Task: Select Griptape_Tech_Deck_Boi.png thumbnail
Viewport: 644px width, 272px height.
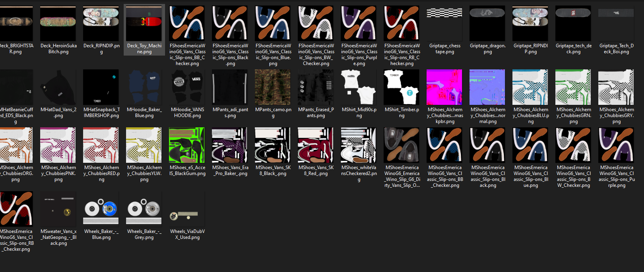Action: click(x=616, y=24)
